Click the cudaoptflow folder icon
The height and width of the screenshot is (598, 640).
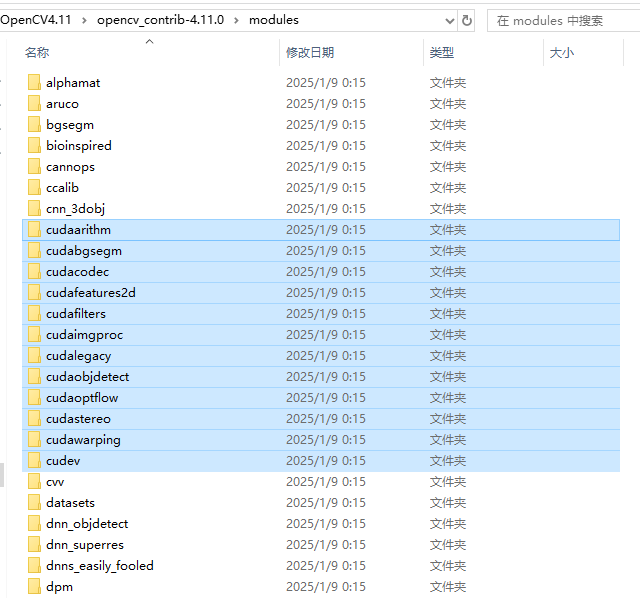[x=34, y=398]
